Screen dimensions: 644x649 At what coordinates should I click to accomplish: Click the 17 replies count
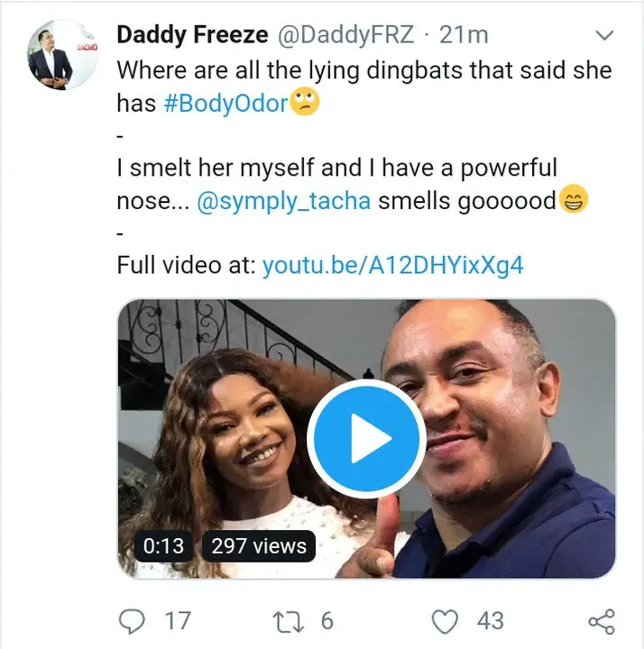click(x=178, y=621)
